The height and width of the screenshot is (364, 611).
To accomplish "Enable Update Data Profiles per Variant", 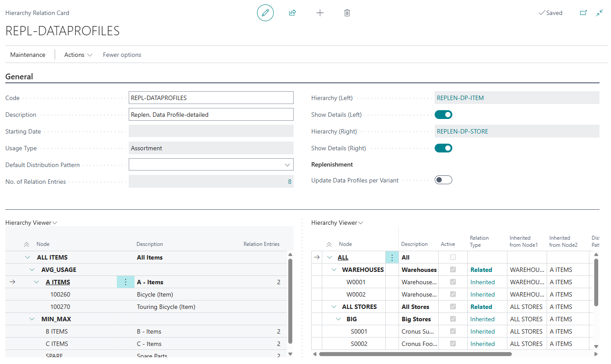I will tap(443, 180).
